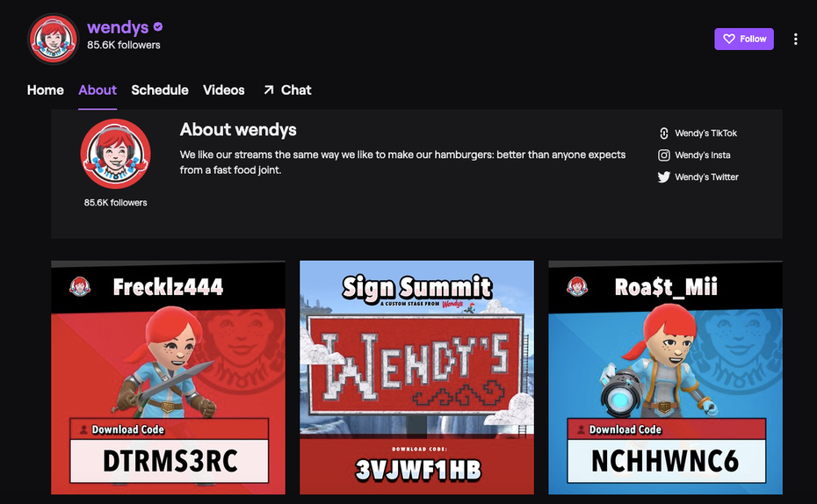
Task: Click the TikTok icon
Action: click(664, 133)
